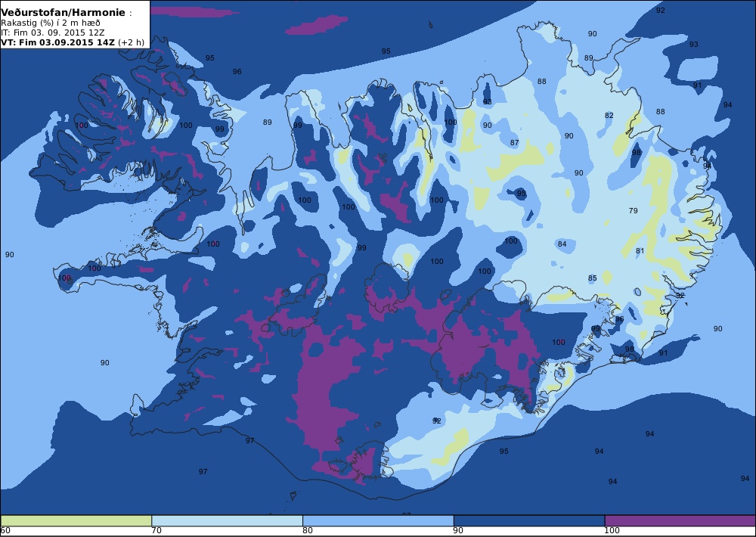The image size is (756, 537).
Task: Click the 'IT: Fim 03. 09. 2015 12Z' line
Action: coord(53,33)
